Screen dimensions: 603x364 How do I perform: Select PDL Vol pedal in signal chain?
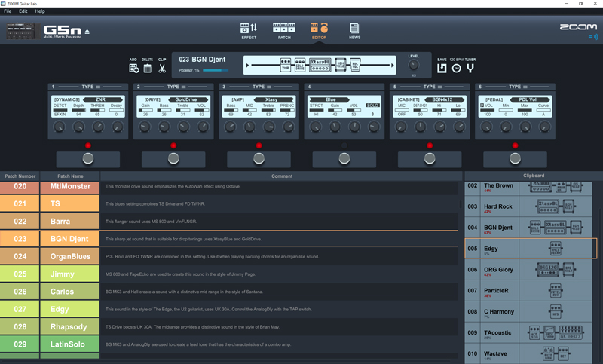coord(355,65)
